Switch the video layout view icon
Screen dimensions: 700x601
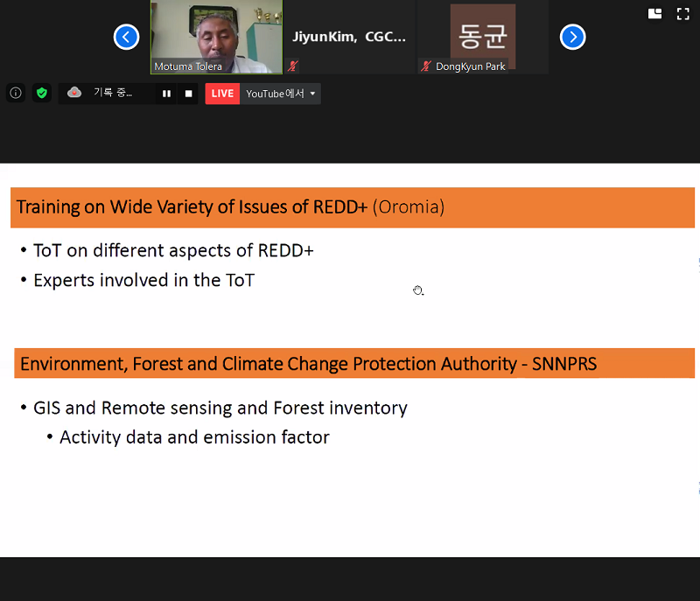tap(654, 14)
